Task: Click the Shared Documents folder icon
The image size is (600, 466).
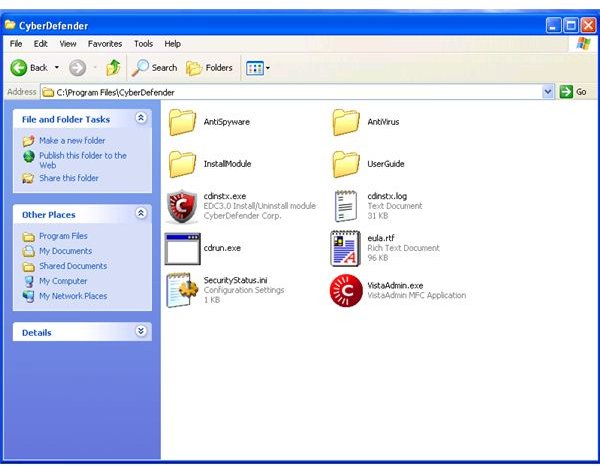Action: [29, 266]
